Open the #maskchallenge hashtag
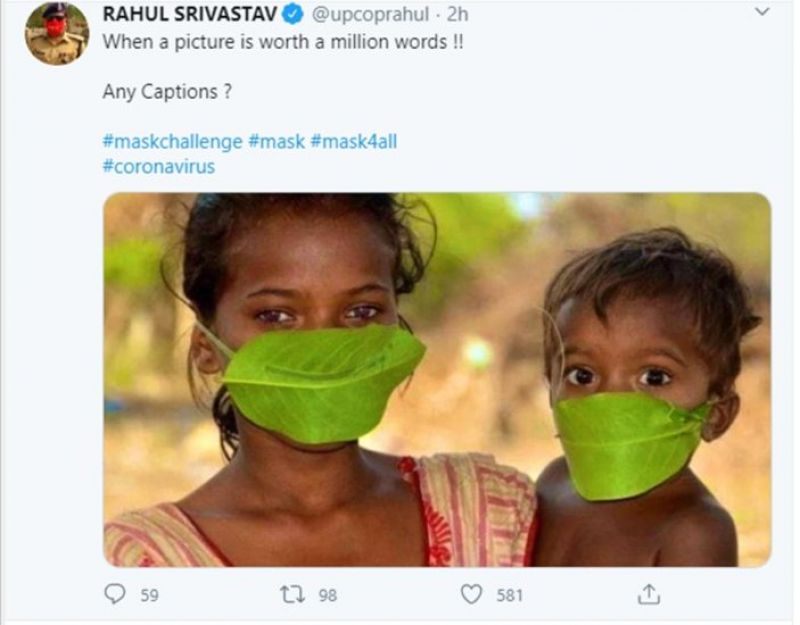 coord(172,141)
